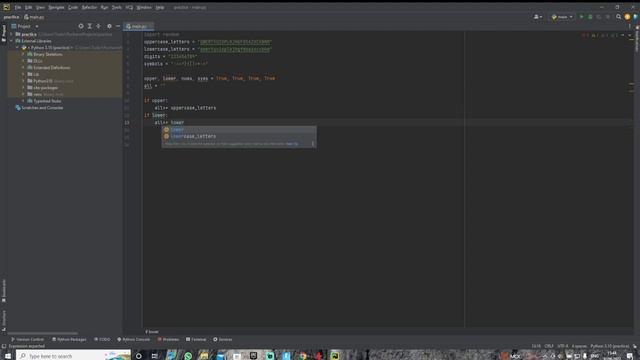Image resolution: width=640 pixels, height=360 pixels.
Task: Open the Cortana circle on taskbar
Action: click(x=139, y=356)
